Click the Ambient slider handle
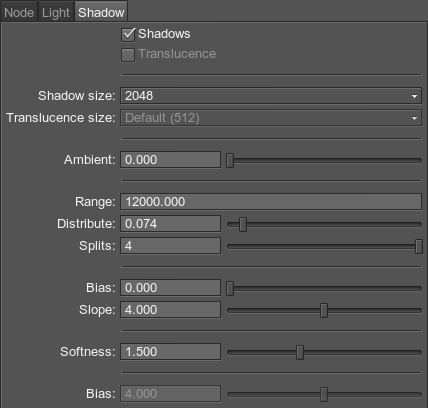The width and height of the screenshot is (428, 408). [x=230, y=160]
